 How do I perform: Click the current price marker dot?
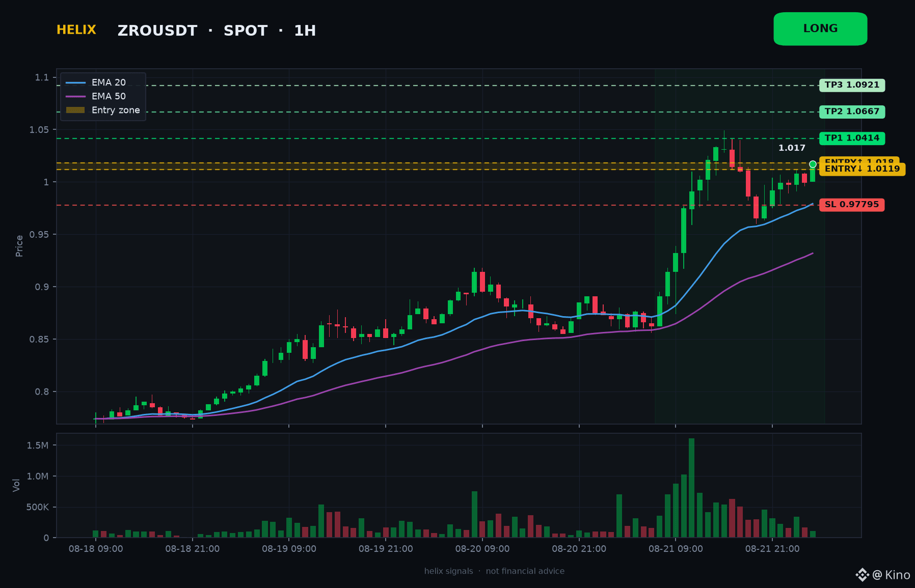(x=813, y=164)
